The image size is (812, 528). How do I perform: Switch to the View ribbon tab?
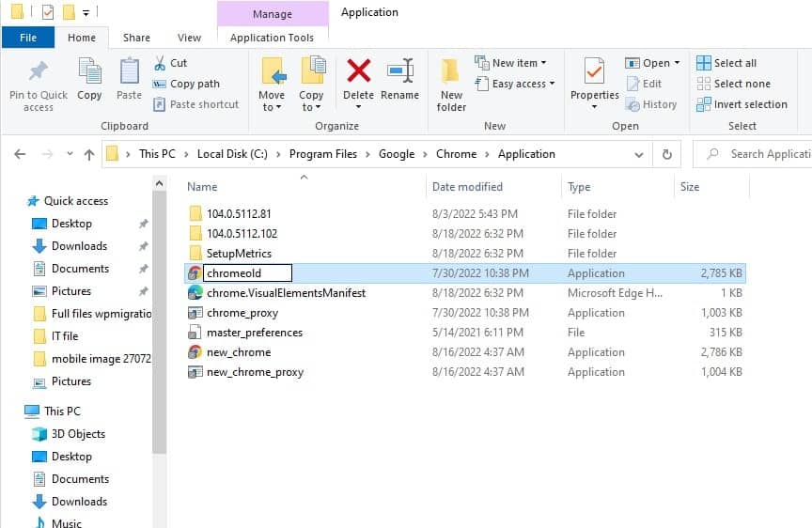189,38
